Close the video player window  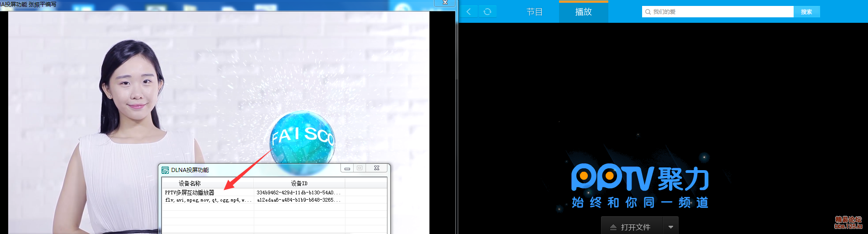[444, 3]
